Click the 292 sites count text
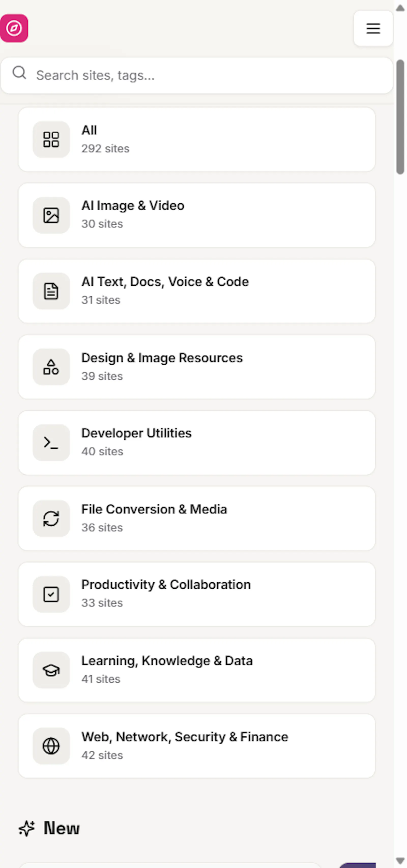 105,149
